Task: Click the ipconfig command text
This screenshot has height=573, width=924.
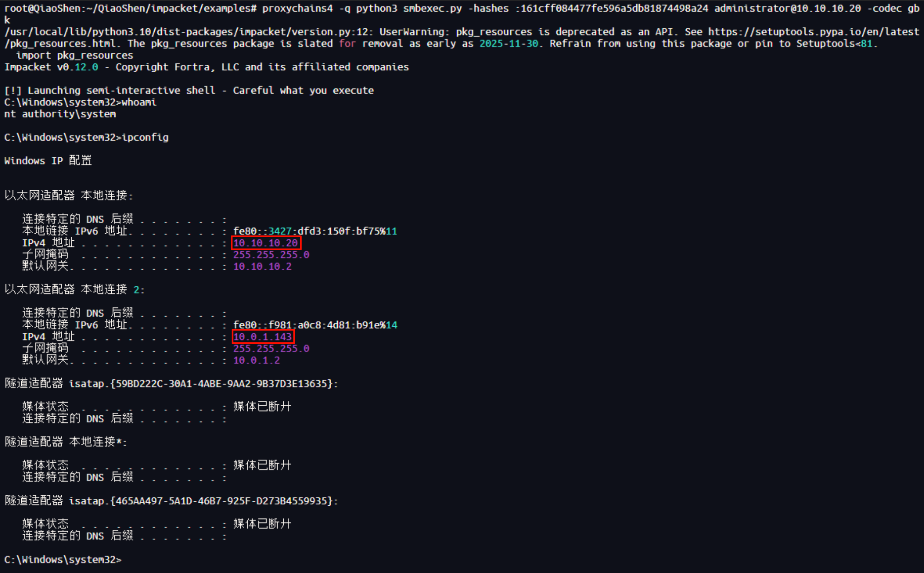Action: [145, 137]
